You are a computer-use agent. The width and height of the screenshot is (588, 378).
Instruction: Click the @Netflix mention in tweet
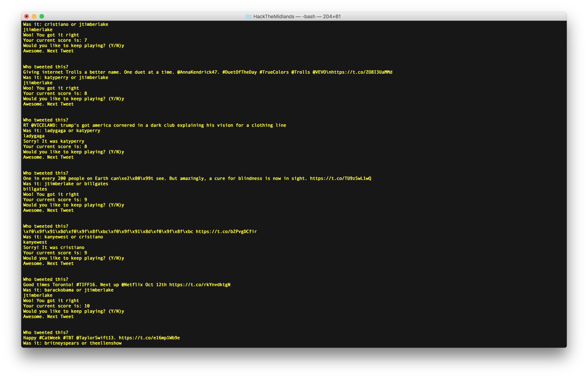pos(132,285)
